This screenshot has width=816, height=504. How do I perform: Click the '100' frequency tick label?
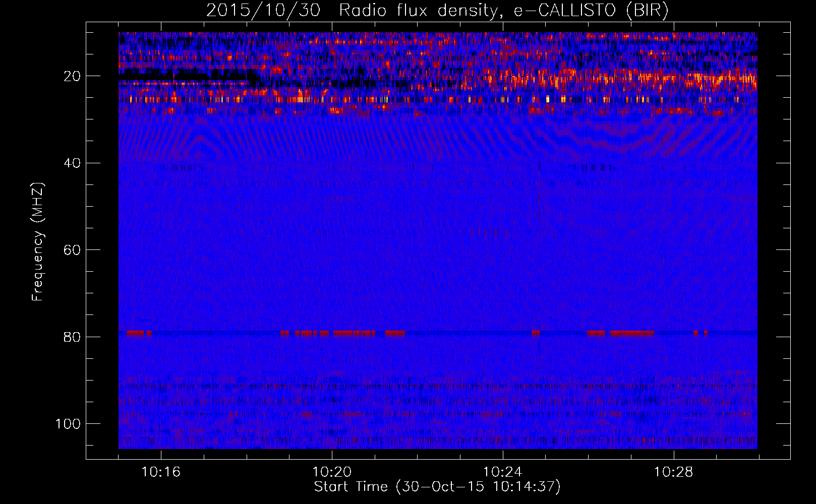68,424
